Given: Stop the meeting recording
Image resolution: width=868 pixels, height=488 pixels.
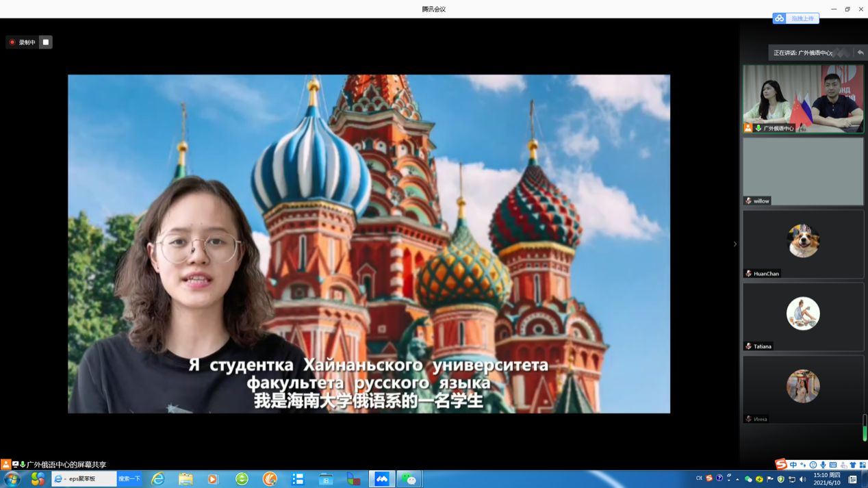Looking at the screenshot, I should [46, 42].
